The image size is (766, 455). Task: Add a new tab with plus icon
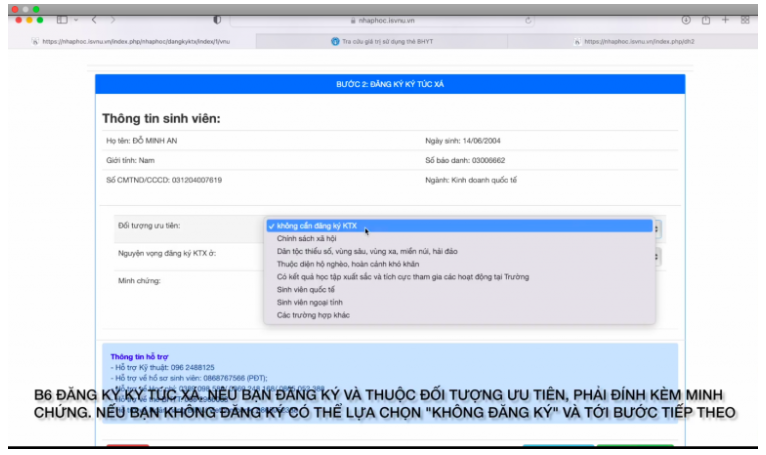click(x=725, y=20)
